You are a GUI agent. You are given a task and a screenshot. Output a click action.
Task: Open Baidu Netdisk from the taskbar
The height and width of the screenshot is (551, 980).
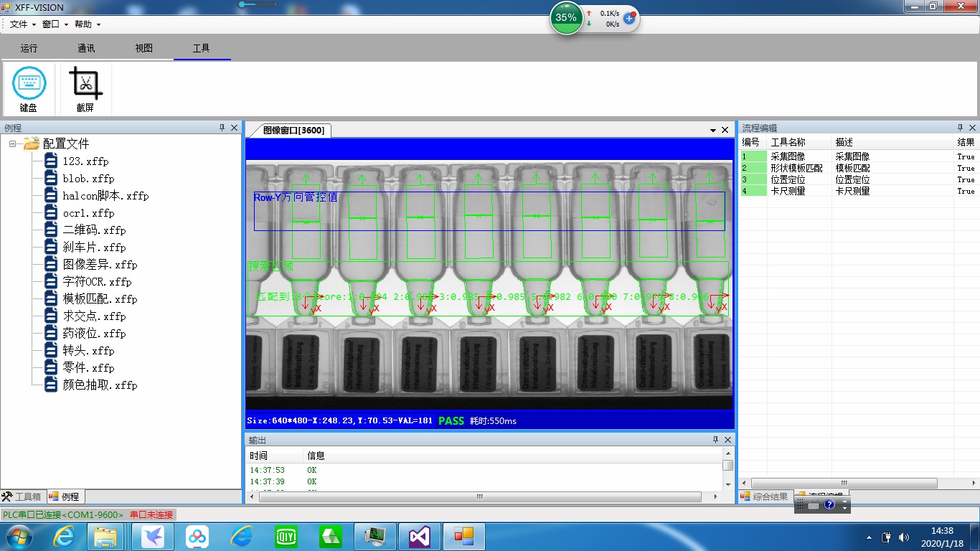click(x=197, y=536)
